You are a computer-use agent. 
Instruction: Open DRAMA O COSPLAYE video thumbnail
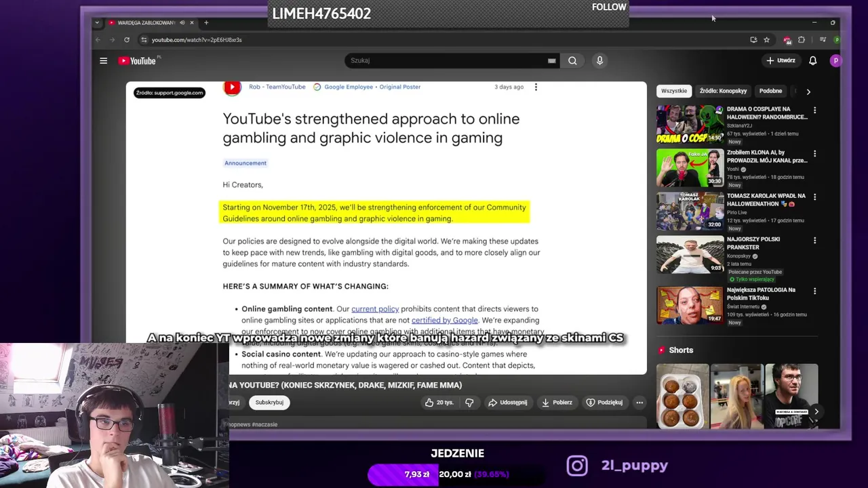pos(690,124)
